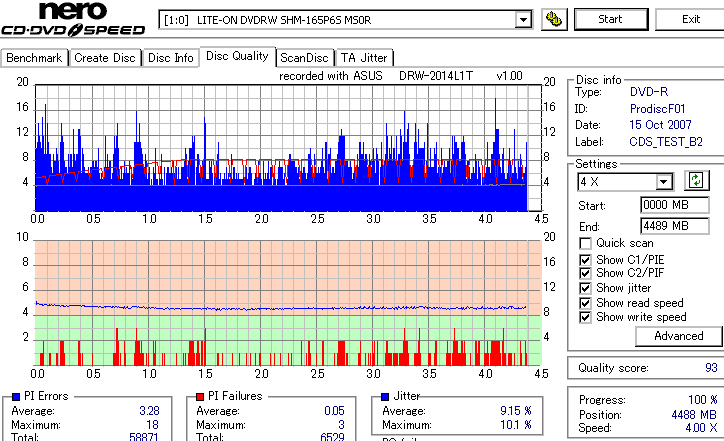The height and width of the screenshot is (441, 724).
Task: Click the red PI Failures legend square
Action: [x=200, y=396]
